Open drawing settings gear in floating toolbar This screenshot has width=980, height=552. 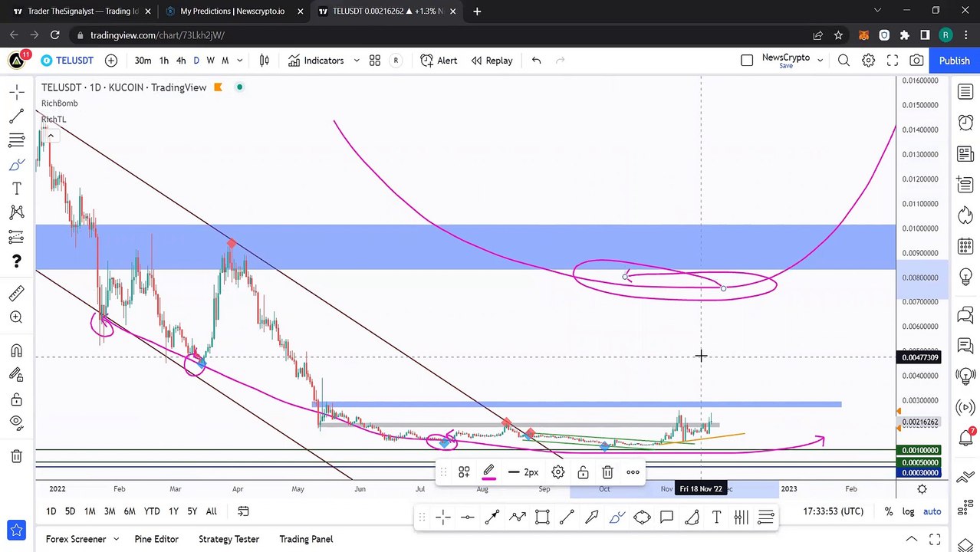pyautogui.click(x=558, y=472)
